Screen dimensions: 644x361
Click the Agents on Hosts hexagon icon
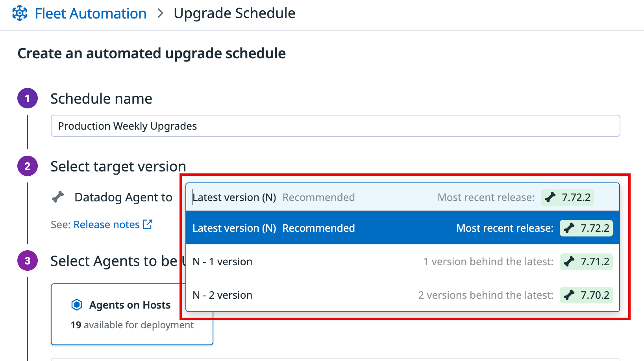click(77, 305)
